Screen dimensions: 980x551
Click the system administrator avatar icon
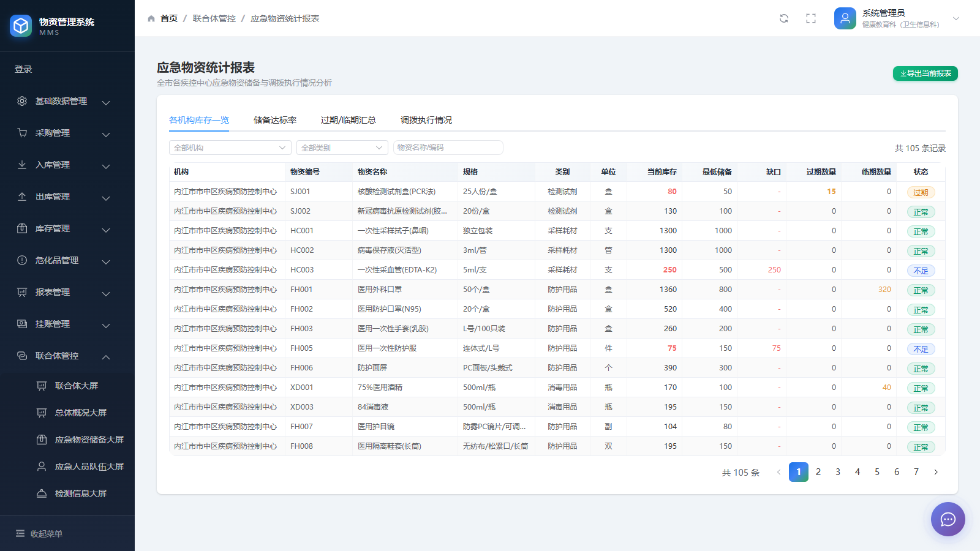[x=845, y=18]
